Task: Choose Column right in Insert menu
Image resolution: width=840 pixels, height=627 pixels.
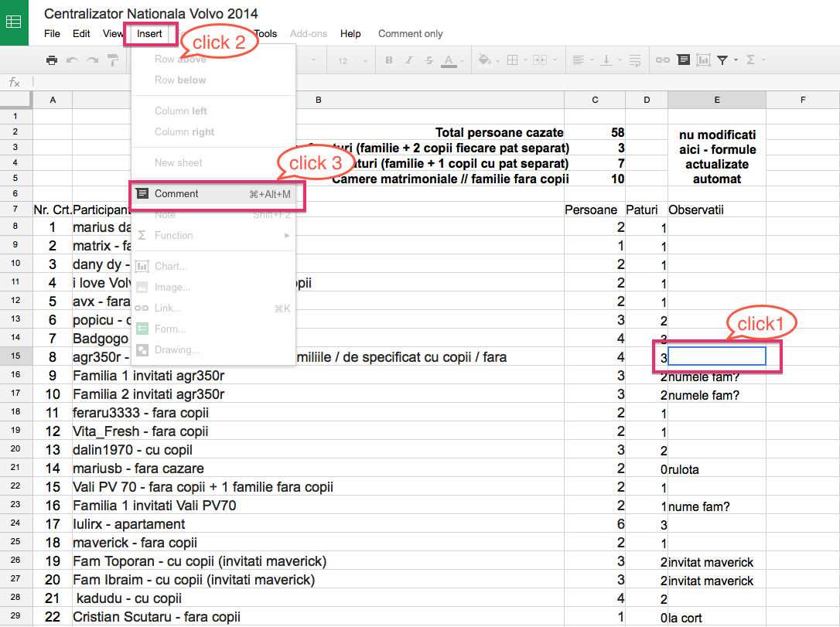Action: point(213,131)
